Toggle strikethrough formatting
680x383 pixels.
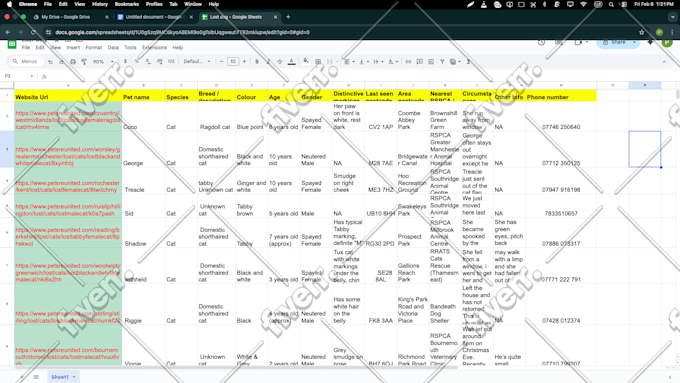(x=280, y=62)
